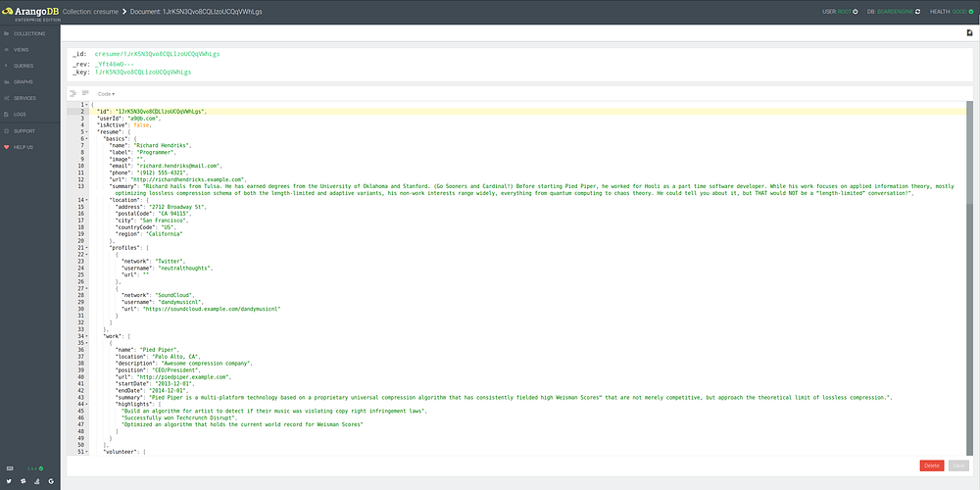Image resolution: width=980 pixels, height=490 pixels.
Task: Collapse the "location" object at line 14
Action: point(86,200)
